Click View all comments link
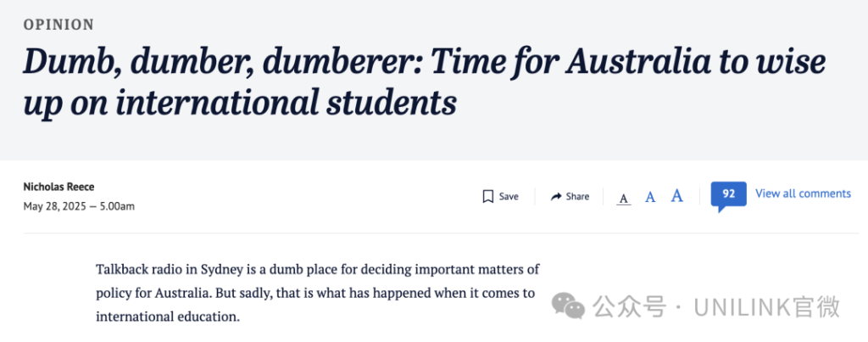 [x=803, y=193]
